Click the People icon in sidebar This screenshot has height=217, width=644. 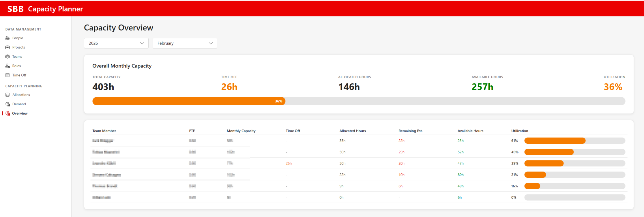pyautogui.click(x=8, y=38)
